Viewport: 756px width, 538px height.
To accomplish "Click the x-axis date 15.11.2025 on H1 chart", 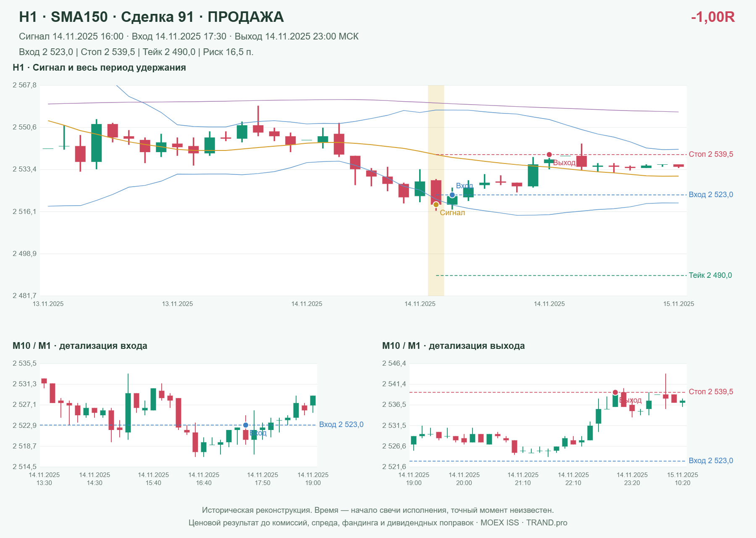I will point(678,304).
